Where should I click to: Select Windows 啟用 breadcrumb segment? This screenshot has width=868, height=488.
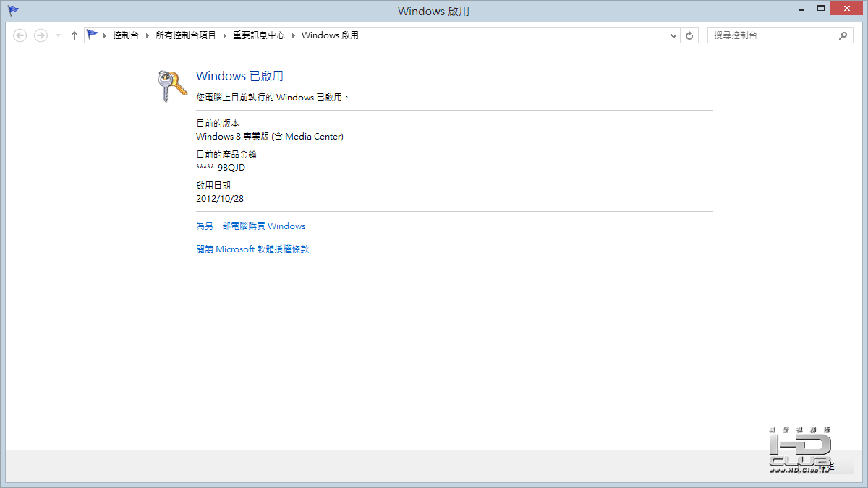(330, 35)
